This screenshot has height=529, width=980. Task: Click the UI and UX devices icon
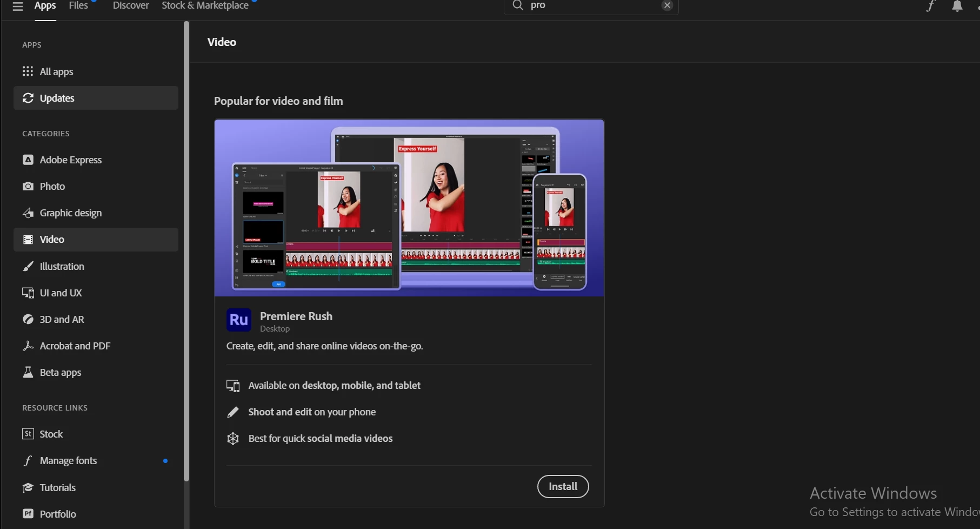(28, 293)
